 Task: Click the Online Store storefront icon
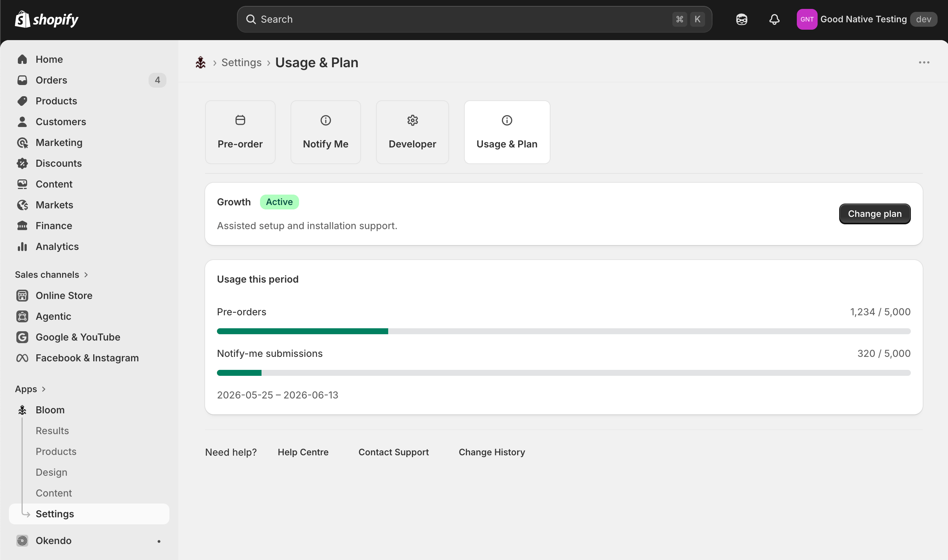click(22, 296)
